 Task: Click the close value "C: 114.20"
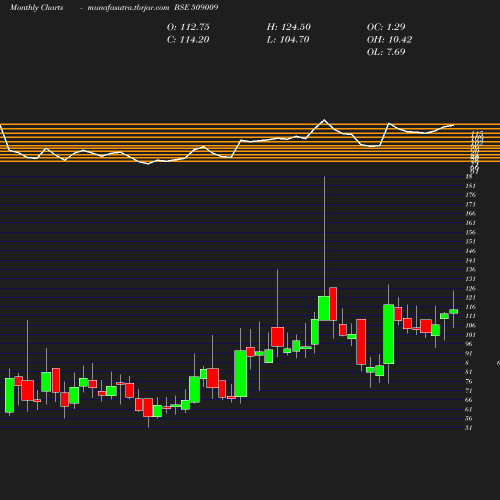coord(188,40)
